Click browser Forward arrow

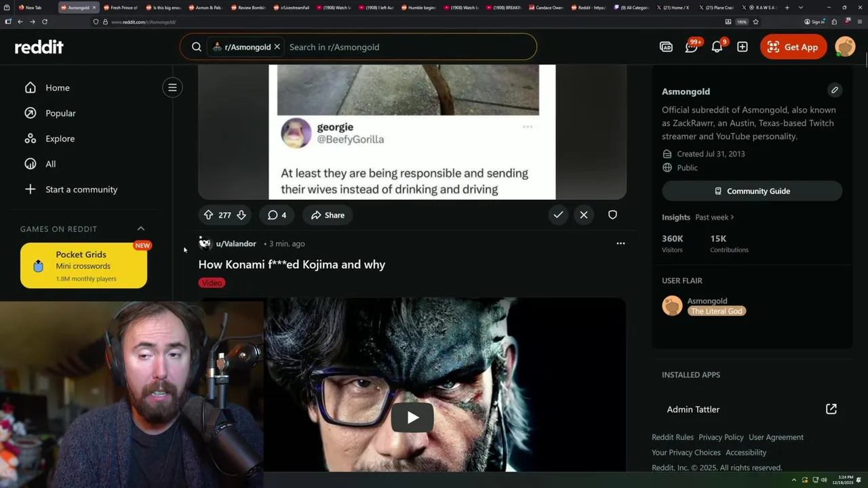32,22
